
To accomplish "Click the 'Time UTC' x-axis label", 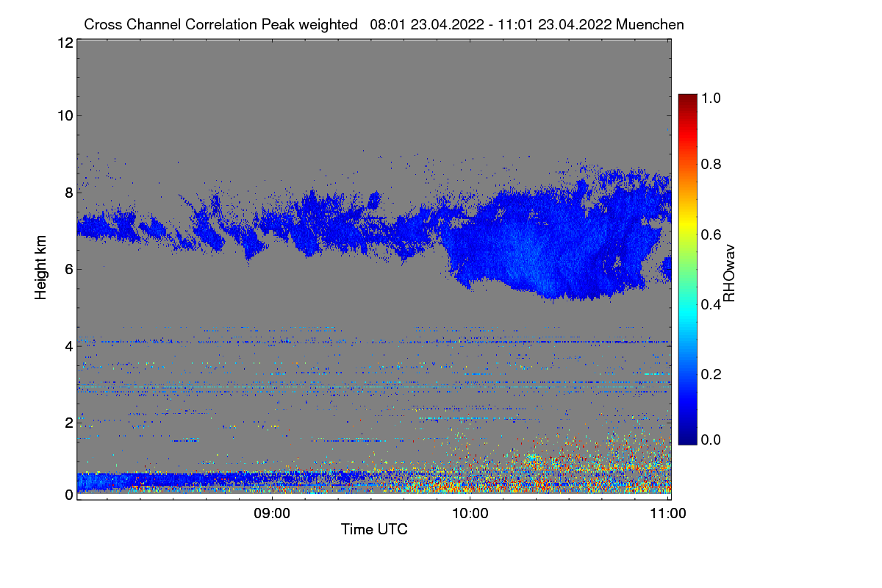I will coord(374,529).
